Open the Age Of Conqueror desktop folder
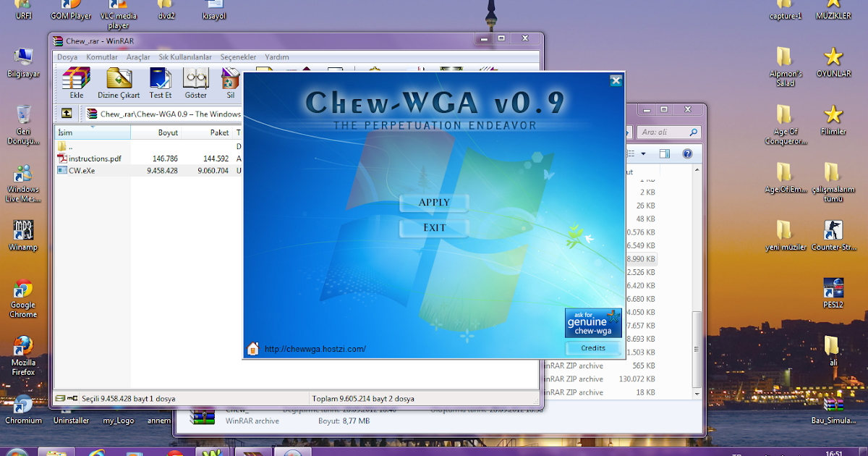This screenshot has width=868, height=456. coord(785,124)
